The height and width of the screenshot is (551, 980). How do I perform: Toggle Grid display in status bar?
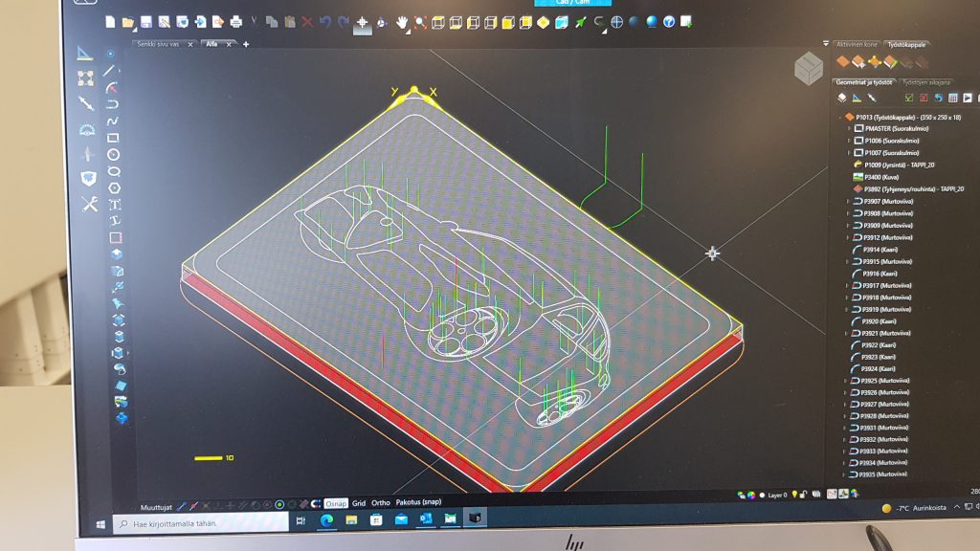pyautogui.click(x=359, y=503)
